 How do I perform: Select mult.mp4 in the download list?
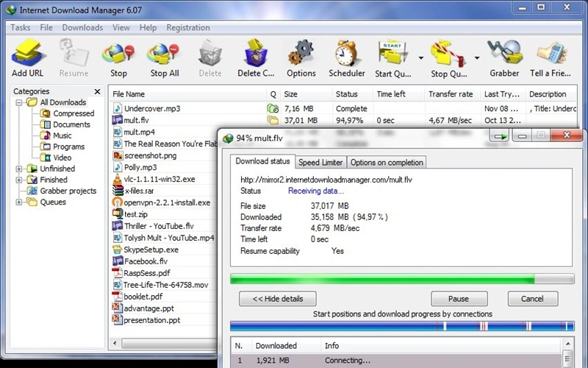pyautogui.click(x=139, y=132)
